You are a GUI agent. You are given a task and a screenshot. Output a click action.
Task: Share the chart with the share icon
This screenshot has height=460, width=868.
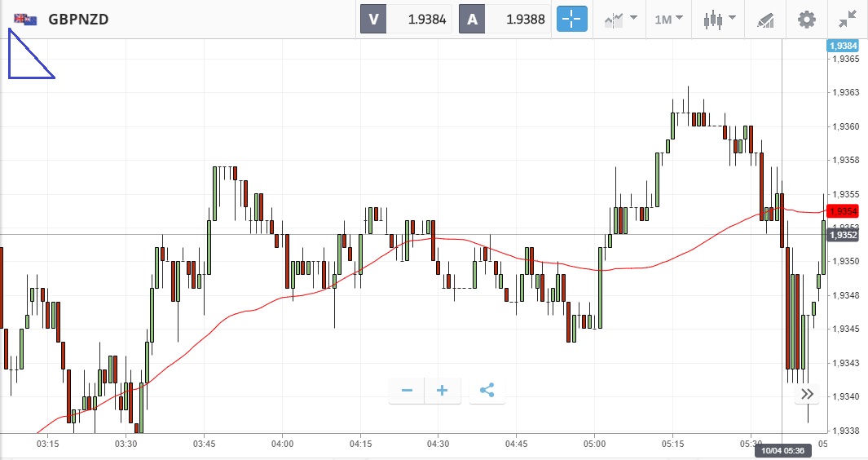coord(487,391)
